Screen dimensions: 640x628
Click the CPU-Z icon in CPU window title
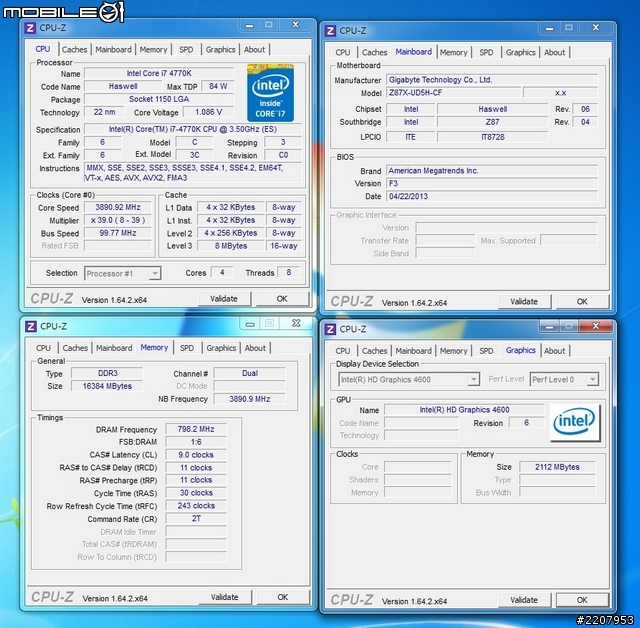click(29, 28)
